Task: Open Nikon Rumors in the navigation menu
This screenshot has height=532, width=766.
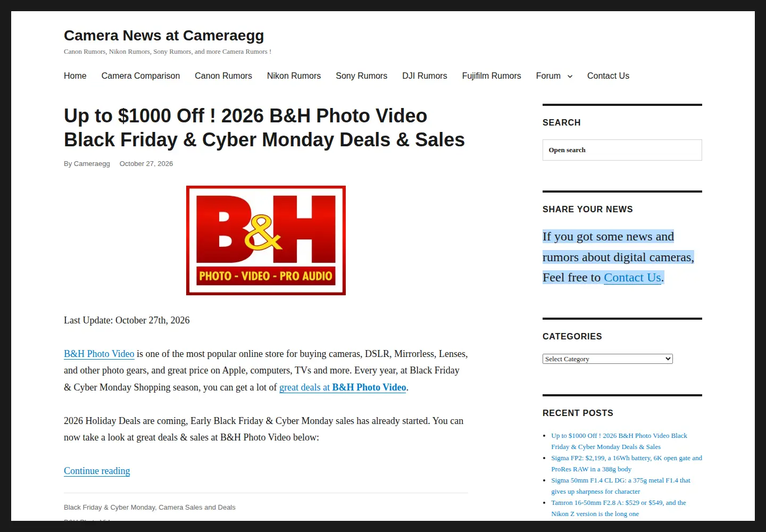Action: click(294, 76)
